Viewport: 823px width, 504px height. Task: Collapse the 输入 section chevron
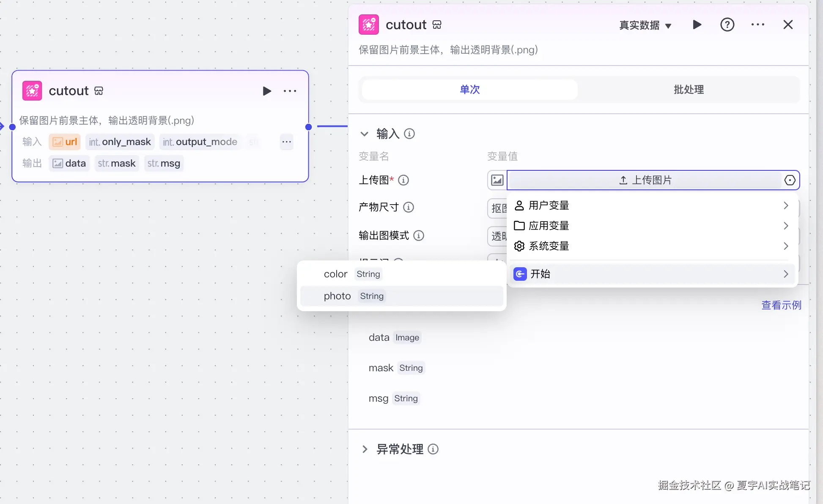(364, 134)
